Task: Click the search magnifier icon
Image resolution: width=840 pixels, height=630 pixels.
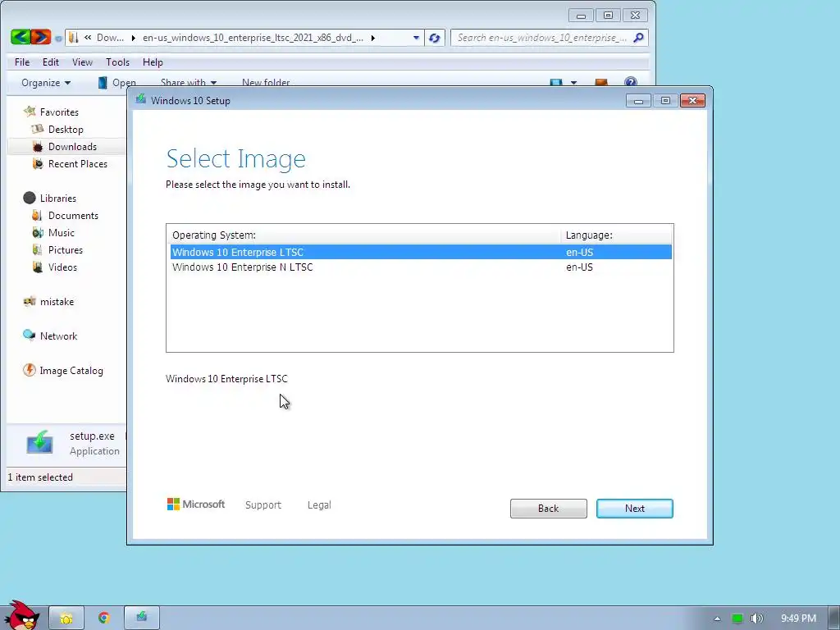Action: [638, 38]
